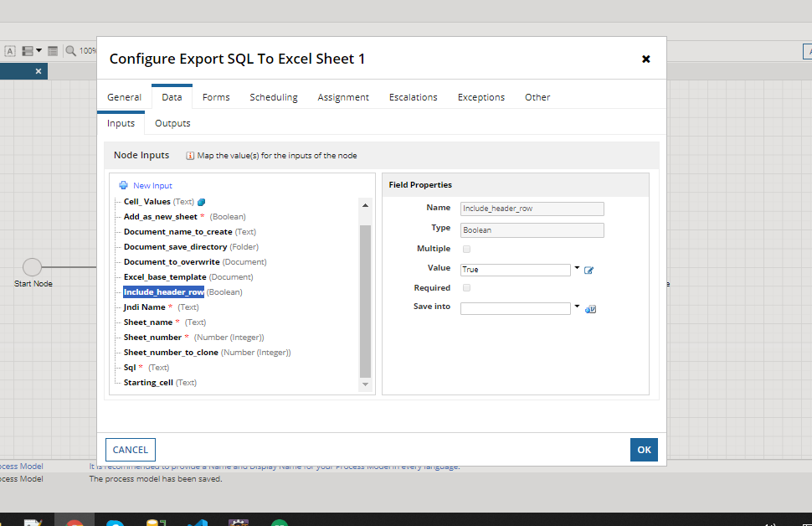This screenshot has width=812, height=526.
Task: Click the CANCEL button
Action: tap(131, 450)
